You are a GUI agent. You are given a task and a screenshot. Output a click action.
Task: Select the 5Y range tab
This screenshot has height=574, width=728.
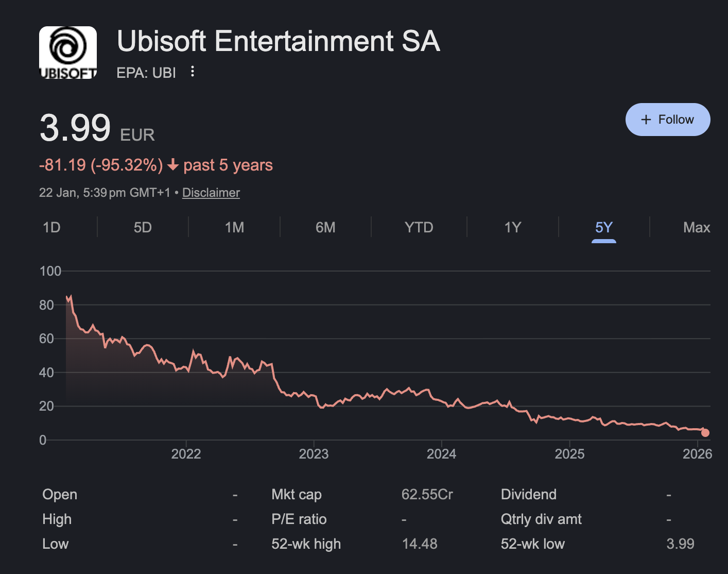tap(604, 227)
